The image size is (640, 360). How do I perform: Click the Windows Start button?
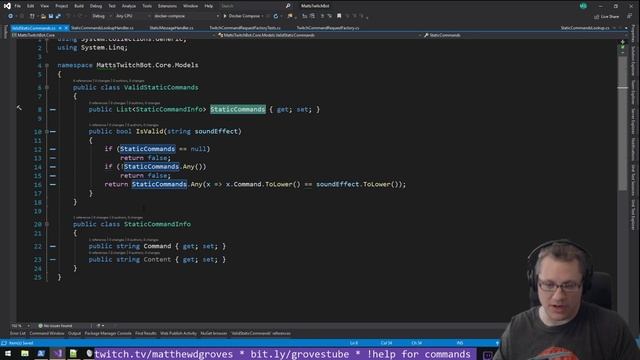[x=8, y=353]
